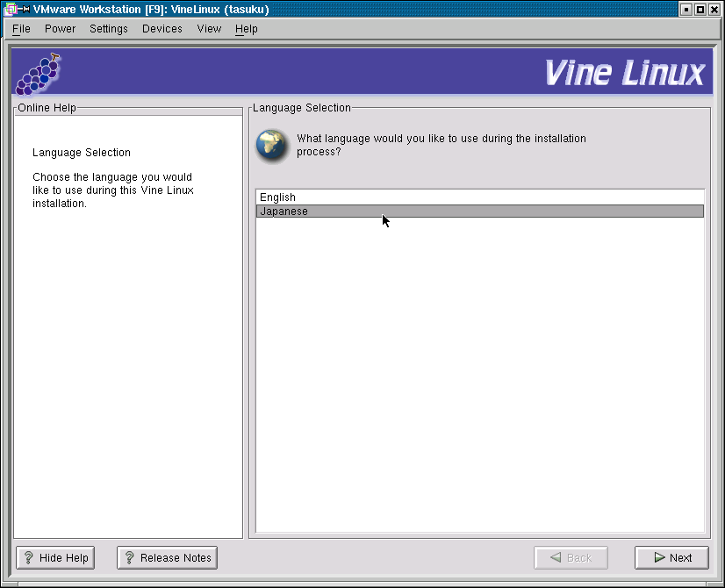The width and height of the screenshot is (725, 588).
Task: Maximize the VMware Workstation window
Action: pyautogui.click(x=700, y=10)
